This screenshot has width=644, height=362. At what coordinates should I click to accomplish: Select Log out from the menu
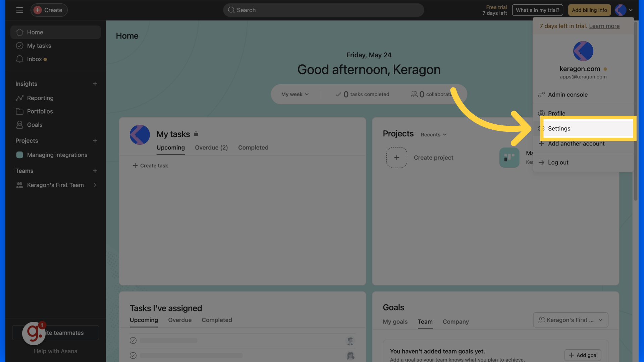(x=583, y=162)
